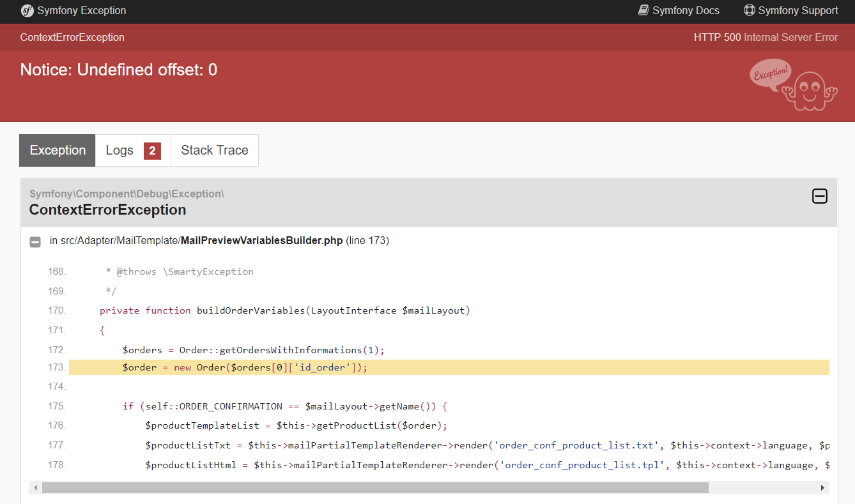Open Symfony Docs link
This screenshot has height=504, width=855.
pos(679,11)
